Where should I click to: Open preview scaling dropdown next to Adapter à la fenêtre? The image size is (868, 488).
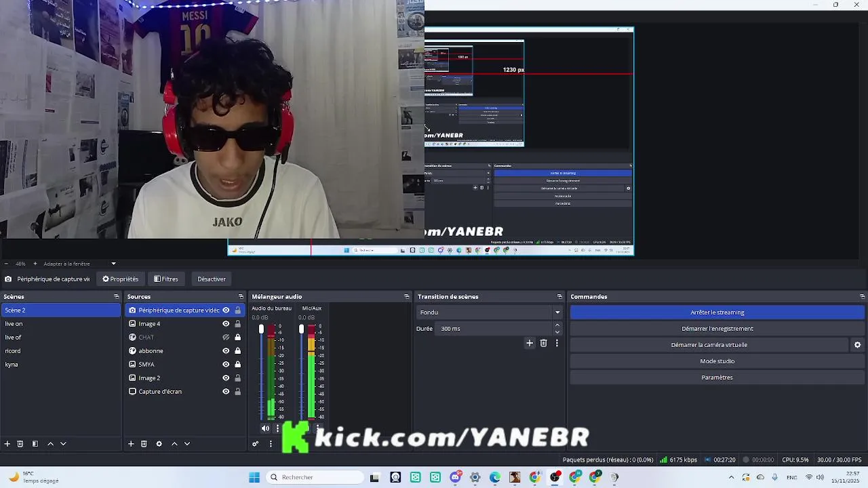coord(113,264)
